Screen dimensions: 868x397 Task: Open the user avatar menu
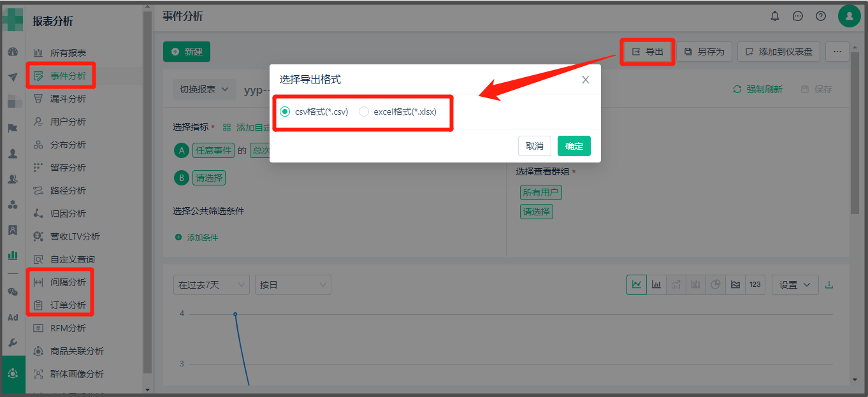[x=849, y=16]
